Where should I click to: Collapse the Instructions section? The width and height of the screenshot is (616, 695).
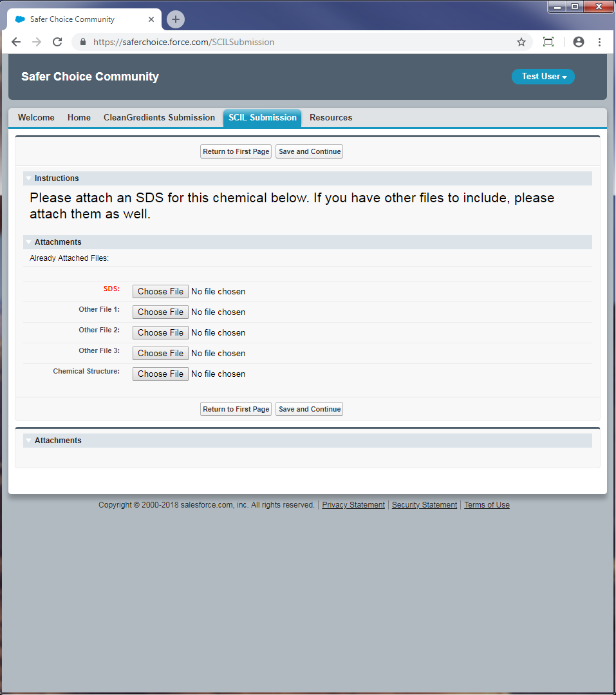28,178
